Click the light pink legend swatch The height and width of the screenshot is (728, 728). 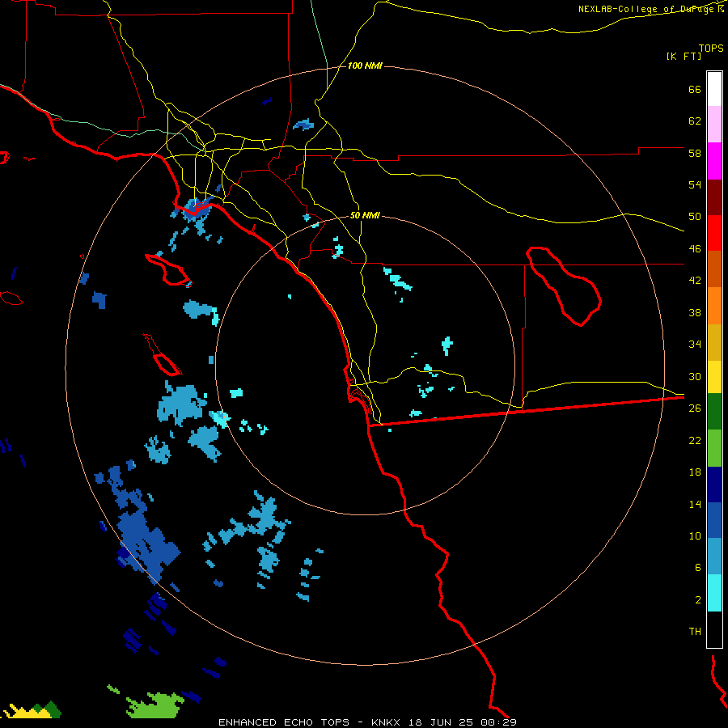pyautogui.click(x=714, y=125)
